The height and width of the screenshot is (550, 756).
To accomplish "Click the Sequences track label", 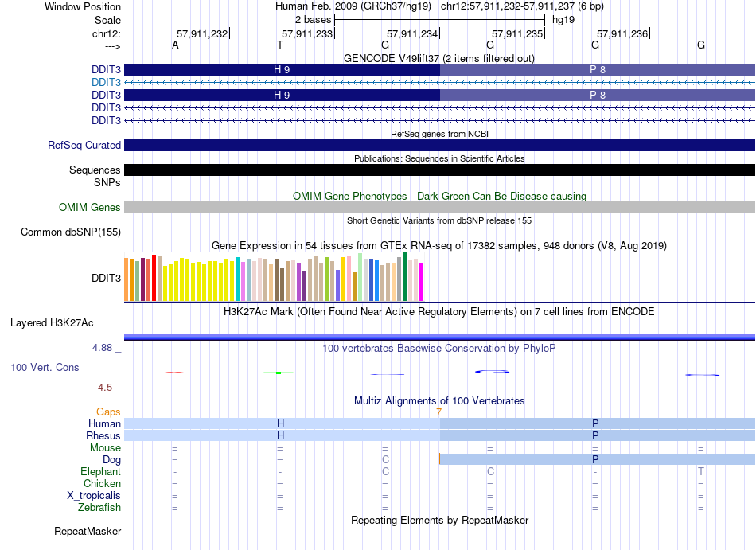I will pyautogui.click(x=95, y=170).
